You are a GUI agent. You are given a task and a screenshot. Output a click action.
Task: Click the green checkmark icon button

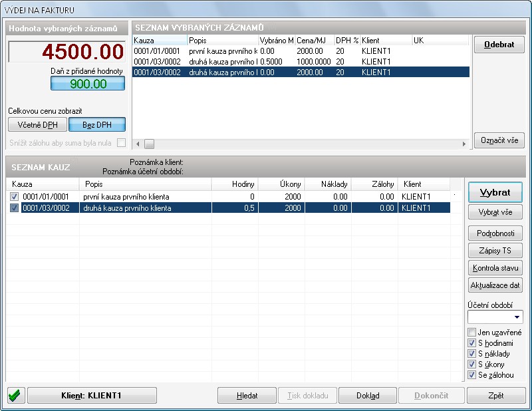coord(16,396)
